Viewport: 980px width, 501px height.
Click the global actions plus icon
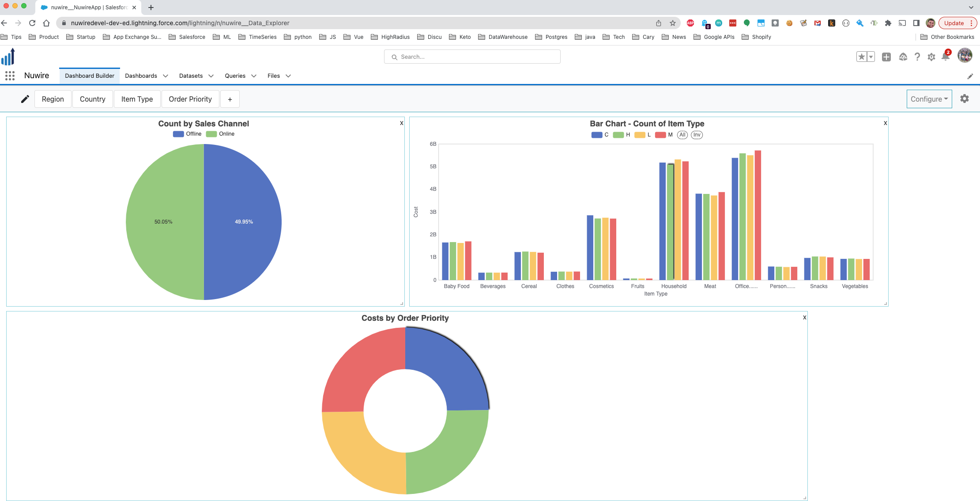pyautogui.click(x=886, y=57)
